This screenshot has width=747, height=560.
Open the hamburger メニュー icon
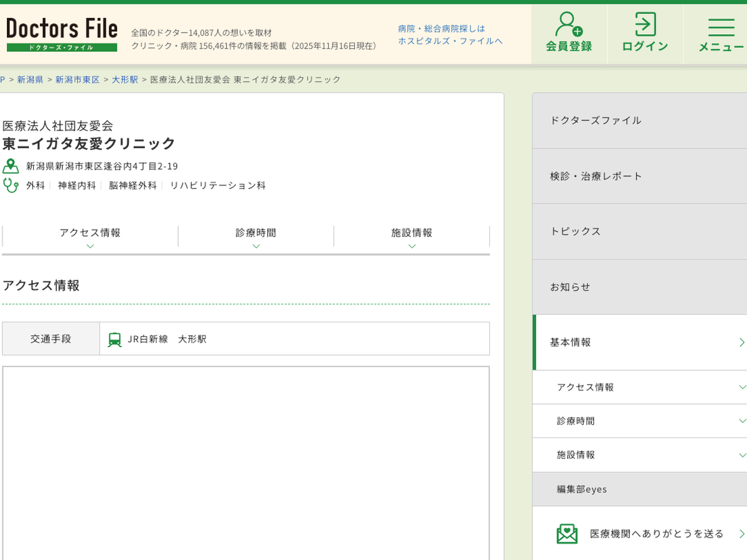pos(721,27)
